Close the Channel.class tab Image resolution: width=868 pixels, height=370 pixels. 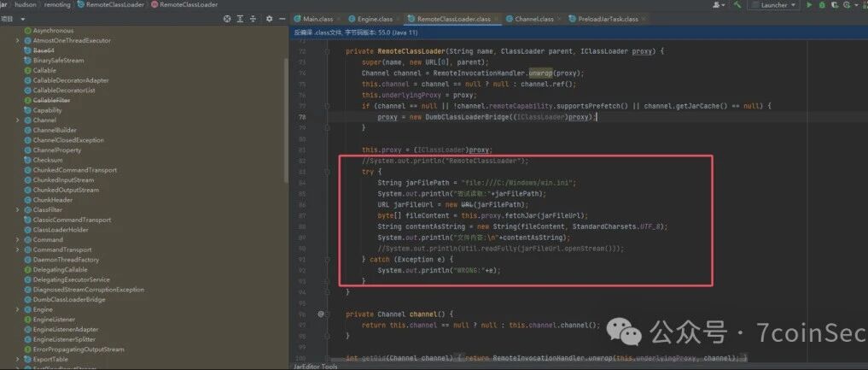tap(559, 19)
